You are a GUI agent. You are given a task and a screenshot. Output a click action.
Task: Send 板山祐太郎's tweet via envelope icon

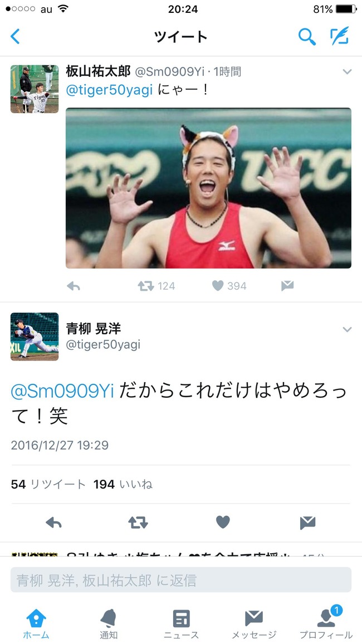[x=287, y=286]
